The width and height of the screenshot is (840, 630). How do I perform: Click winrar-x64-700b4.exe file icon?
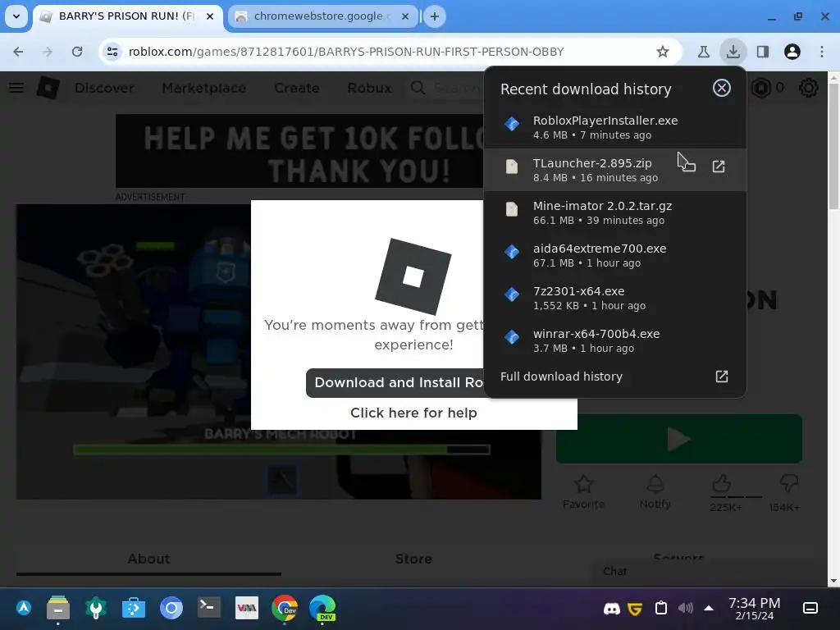(512, 337)
